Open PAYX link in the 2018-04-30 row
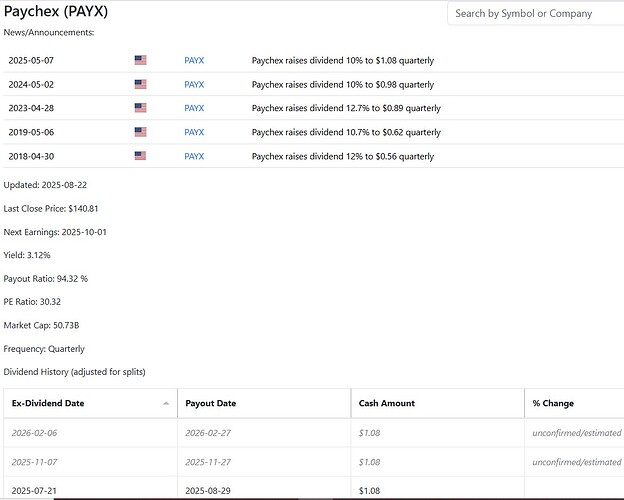Image resolution: width=624 pixels, height=500 pixels. click(194, 156)
